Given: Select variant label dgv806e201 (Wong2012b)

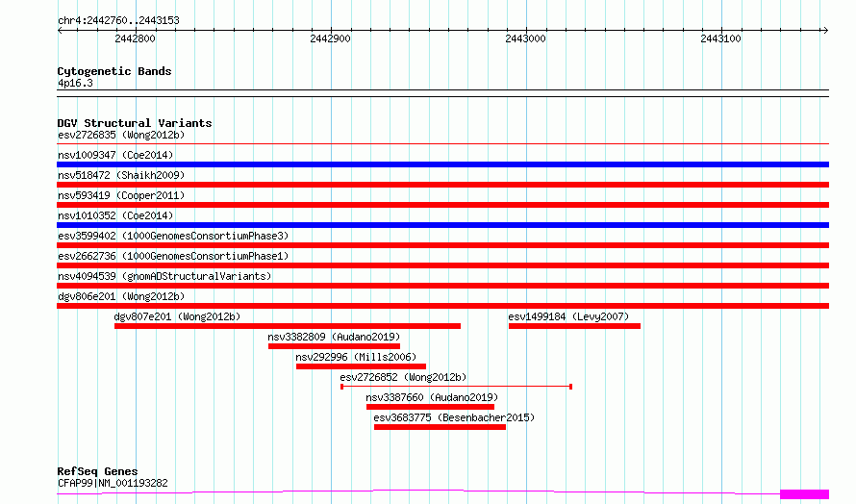Looking at the screenshot, I should tap(121, 296).
